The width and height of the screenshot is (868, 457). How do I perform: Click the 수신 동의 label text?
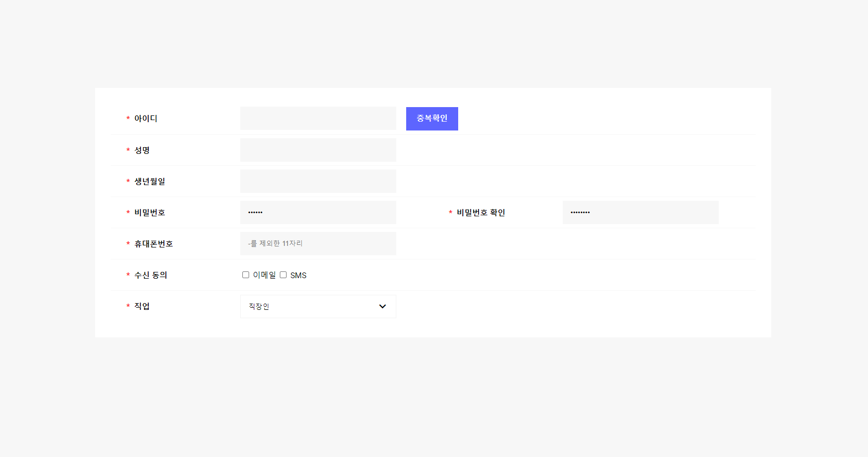click(151, 275)
